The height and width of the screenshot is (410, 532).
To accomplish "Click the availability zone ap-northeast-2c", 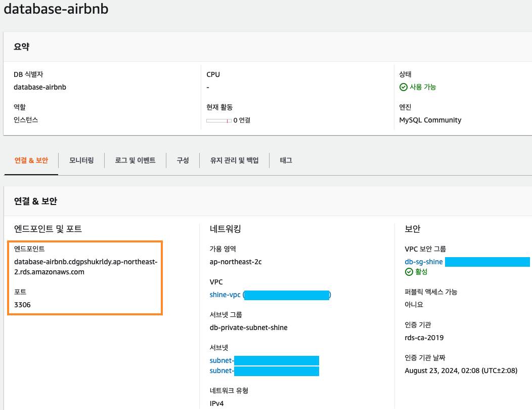I will coord(236,262).
